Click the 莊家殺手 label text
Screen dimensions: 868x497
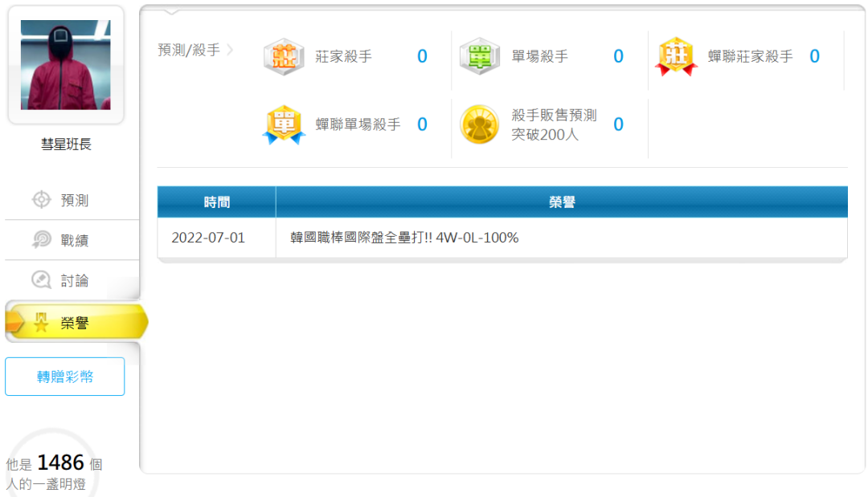pos(344,56)
